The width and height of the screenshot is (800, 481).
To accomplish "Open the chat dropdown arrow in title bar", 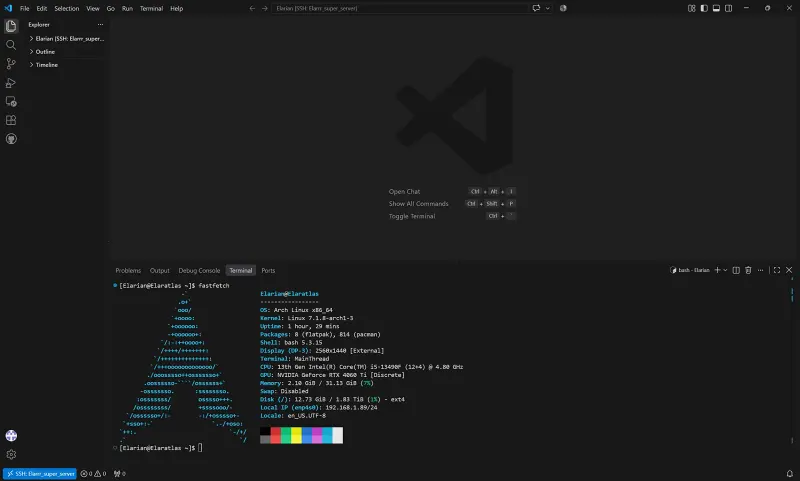I will pos(547,8).
